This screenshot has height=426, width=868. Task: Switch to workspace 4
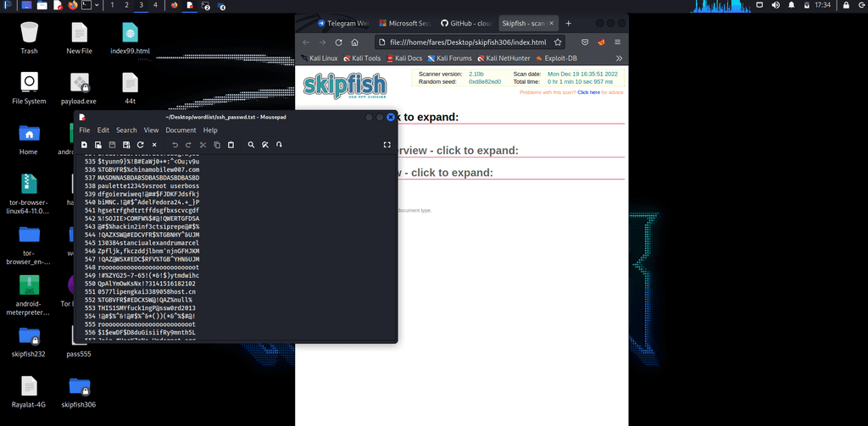point(155,5)
